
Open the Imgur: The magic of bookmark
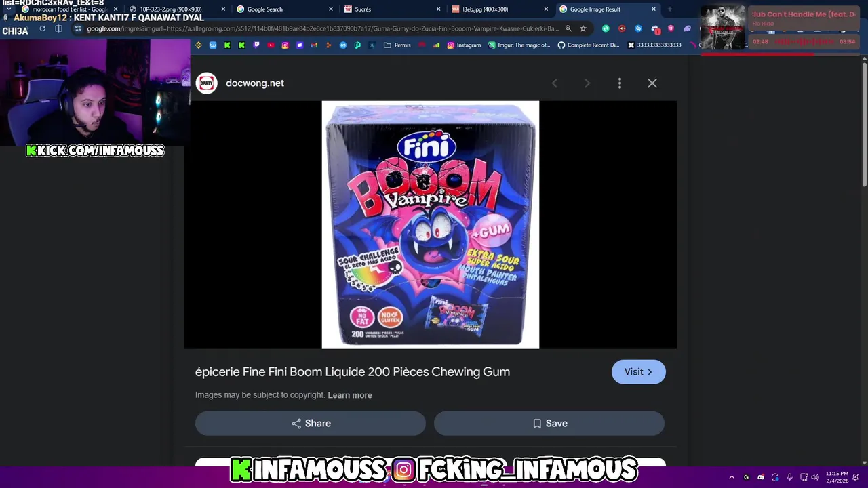[x=519, y=45]
